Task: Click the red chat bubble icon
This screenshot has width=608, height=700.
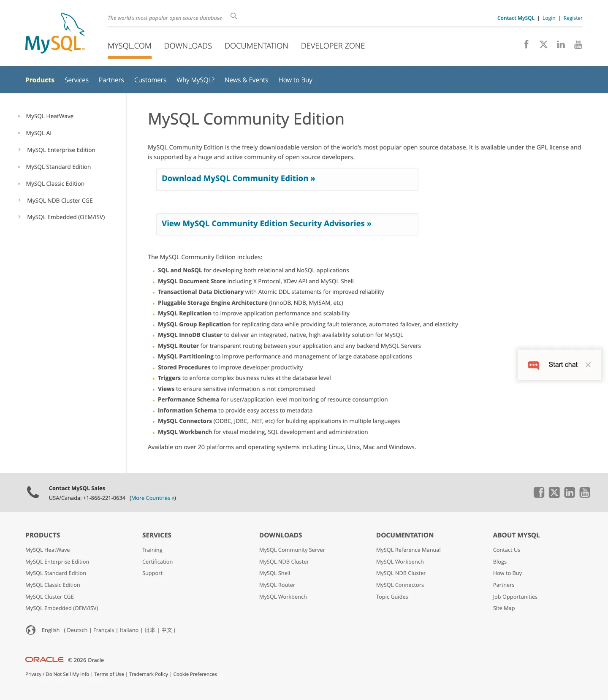Action: (534, 365)
